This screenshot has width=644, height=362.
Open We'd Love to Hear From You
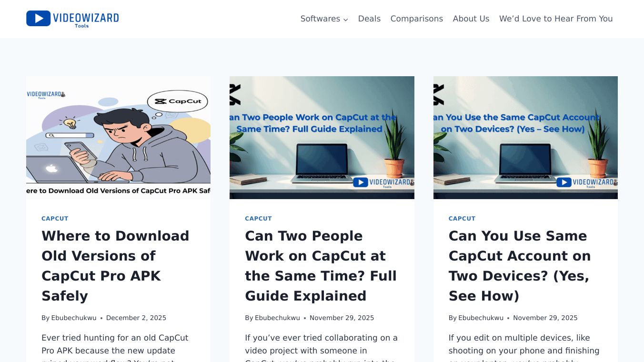(556, 19)
